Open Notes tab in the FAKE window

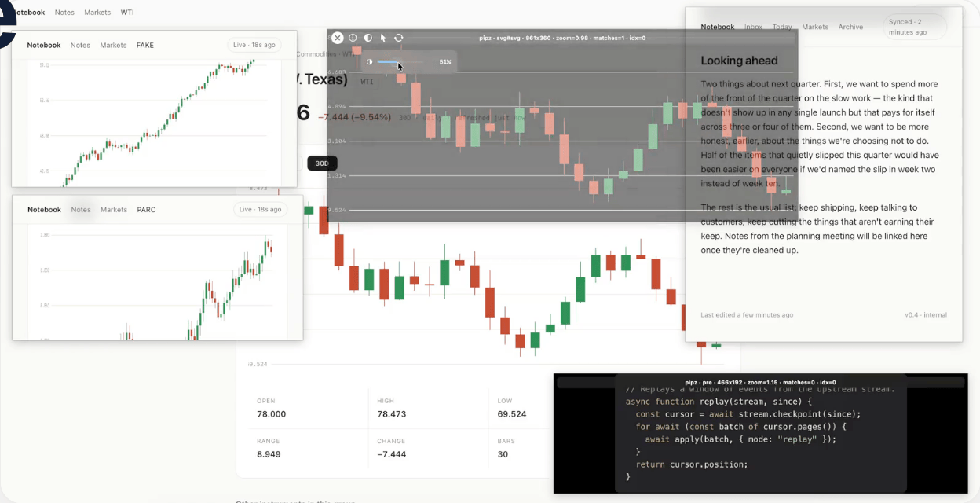pyautogui.click(x=80, y=45)
